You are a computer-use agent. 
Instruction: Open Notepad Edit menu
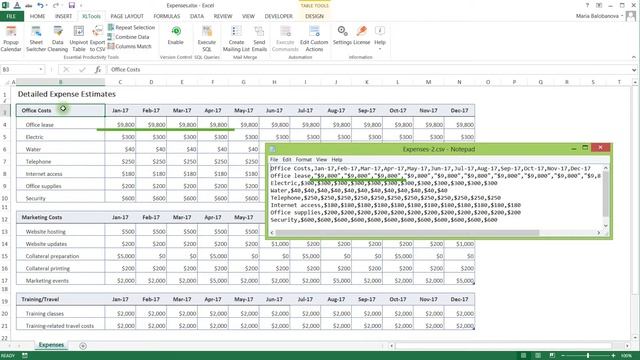click(x=287, y=160)
